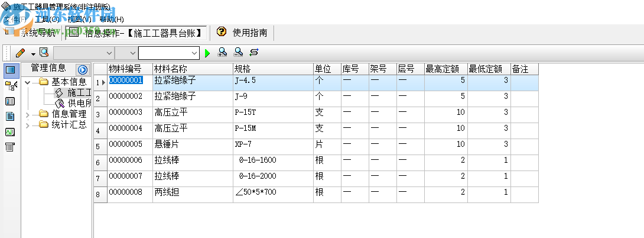Open the small arrow next to pencil icon
The height and width of the screenshot is (238, 644).
point(33,54)
